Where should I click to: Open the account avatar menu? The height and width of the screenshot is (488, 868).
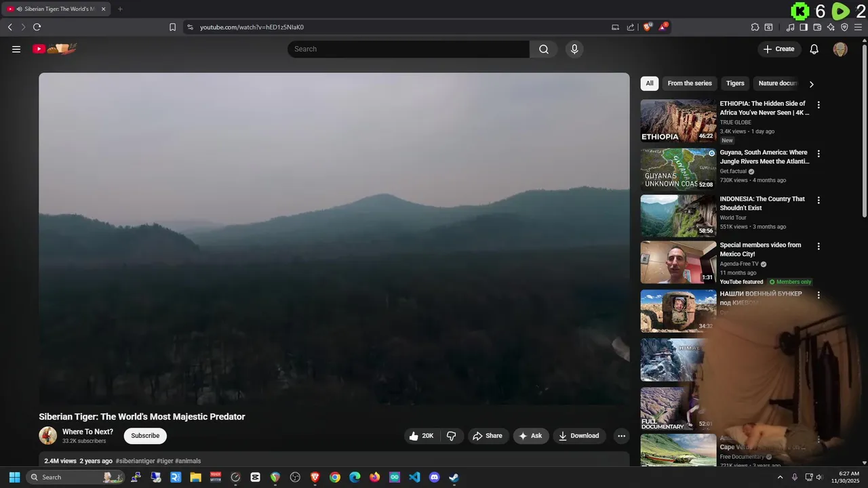tap(840, 49)
